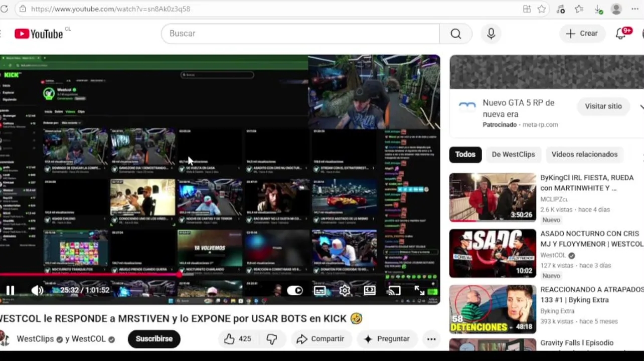Toggle the autoplay switch
644x361 pixels.
coord(295,290)
